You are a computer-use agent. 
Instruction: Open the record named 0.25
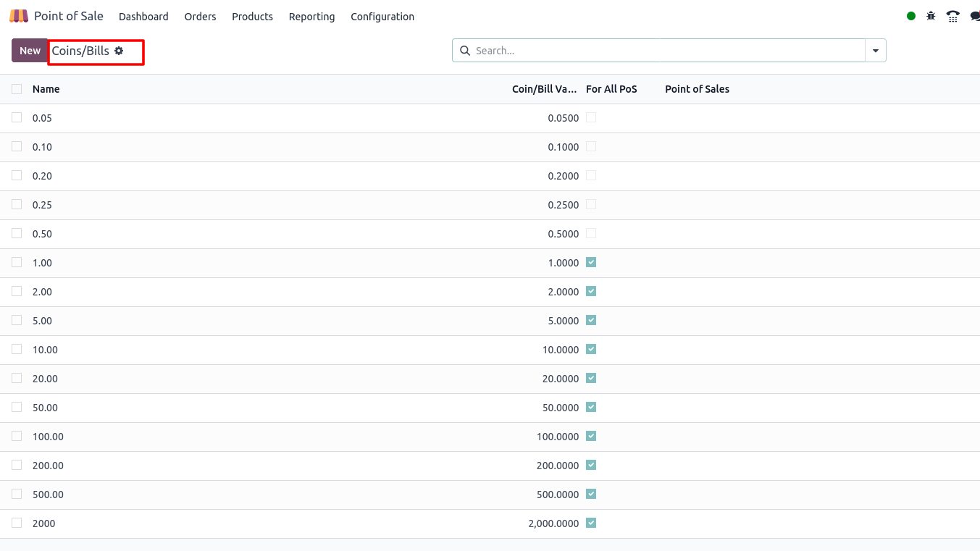(42, 205)
